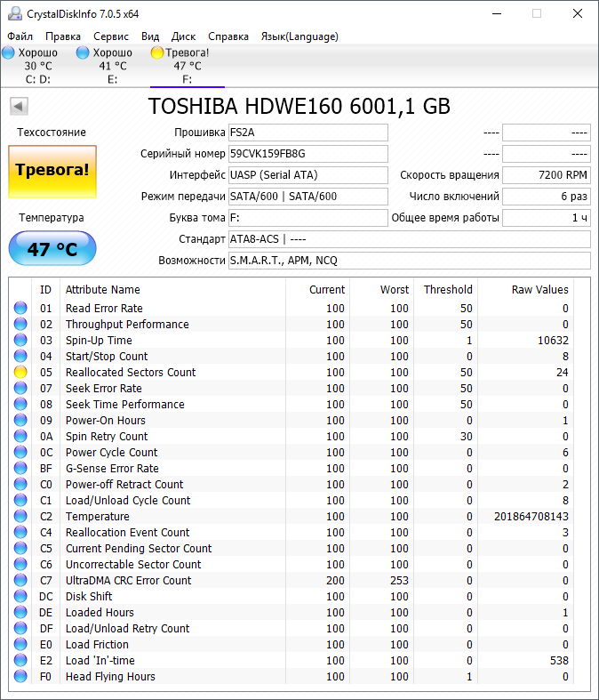The height and width of the screenshot is (700, 599).
Task: Click the status dot for Start/Stop Count
Action: tap(20, 357)
